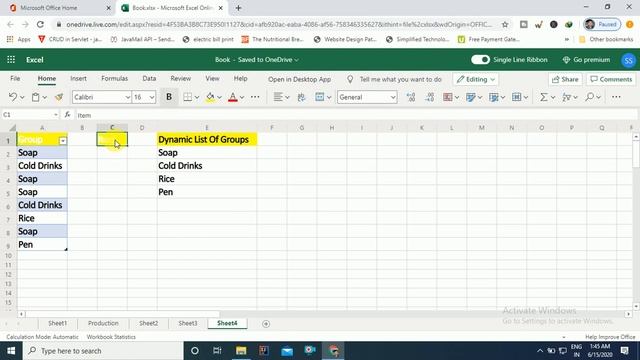Switch to the Production sheet tab
The width and height of the screenshot is (640, 360).
(x=103, y=323)
